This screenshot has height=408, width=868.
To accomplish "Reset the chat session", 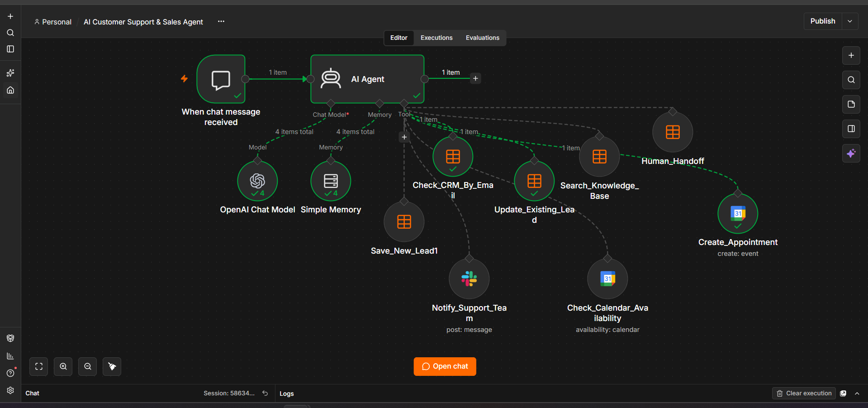I will [x=265, y=393].
